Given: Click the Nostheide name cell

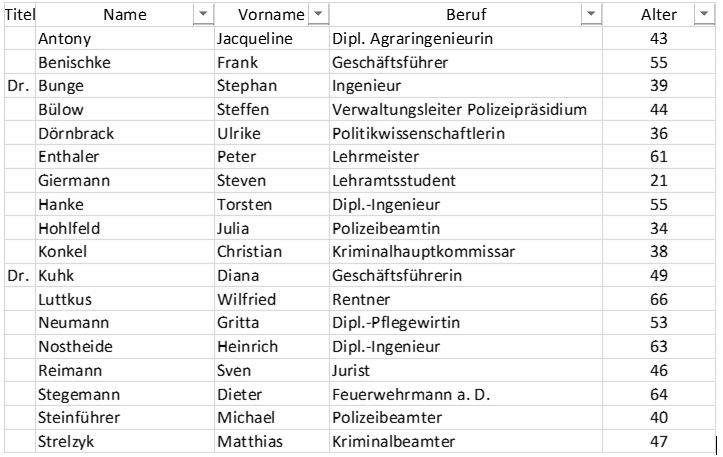Looking at the screenshot, I should pyautogui.click(x=125, y=347).
